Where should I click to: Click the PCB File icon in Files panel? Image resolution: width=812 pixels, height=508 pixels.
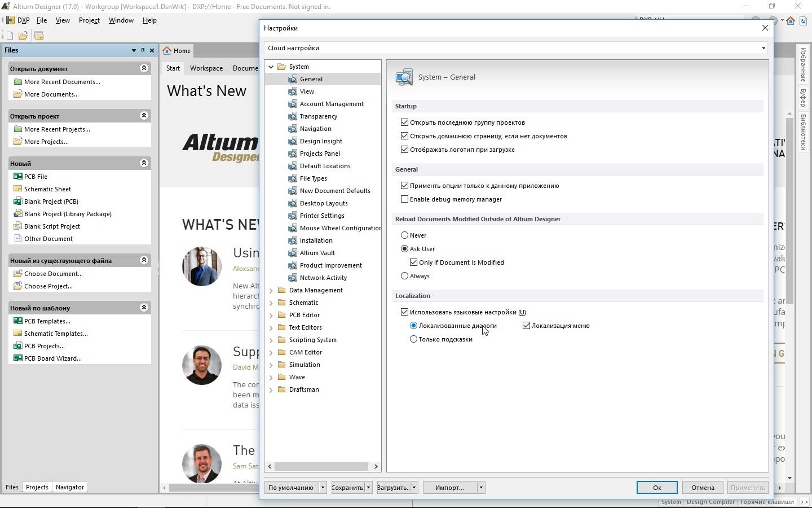[17, 177]
